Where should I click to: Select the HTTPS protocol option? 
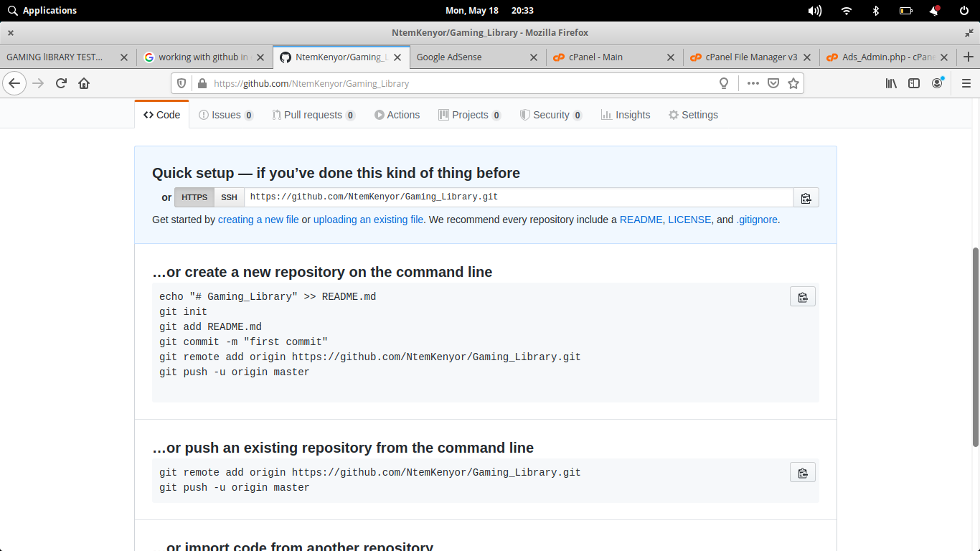(194, 197)
